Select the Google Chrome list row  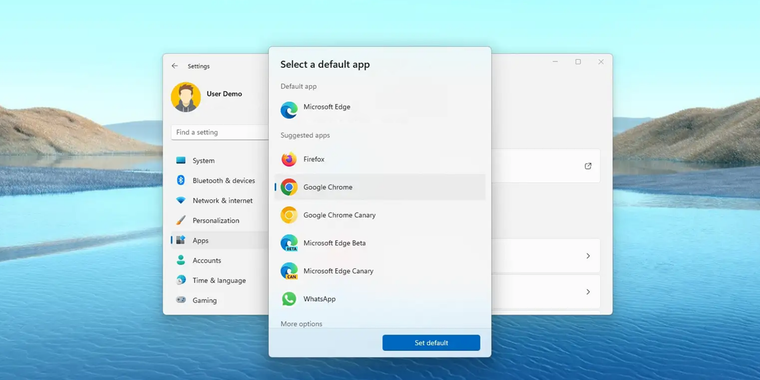coord(380,187)
